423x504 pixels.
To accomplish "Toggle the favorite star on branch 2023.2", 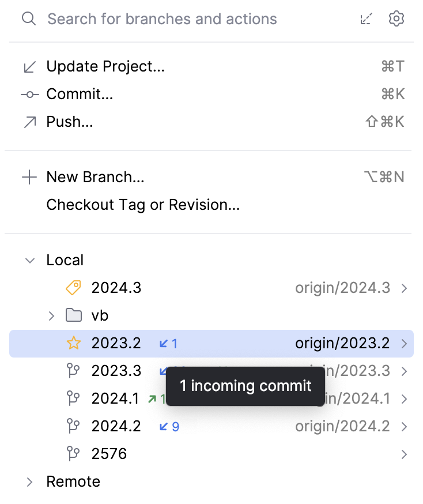I will coord(73,343).
